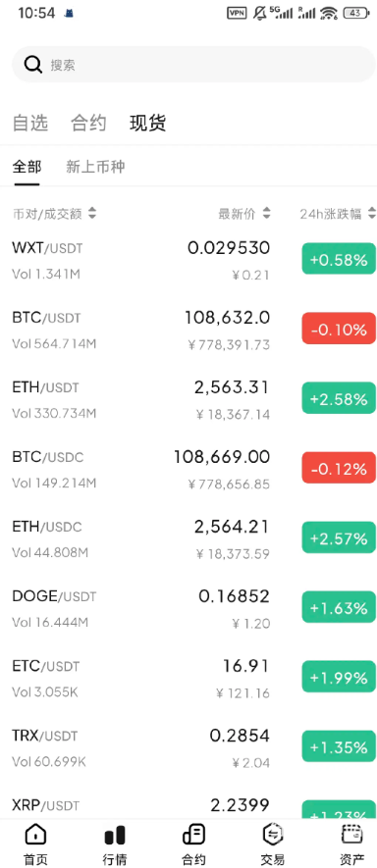Open the ETC/USDT trading pair row

click(x=188, y=678)
